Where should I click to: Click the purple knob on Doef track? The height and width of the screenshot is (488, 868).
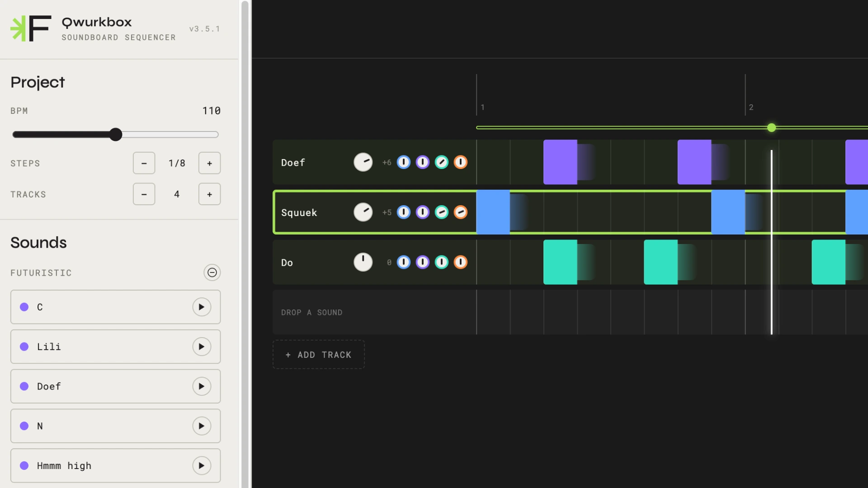[x=423, y=162]
